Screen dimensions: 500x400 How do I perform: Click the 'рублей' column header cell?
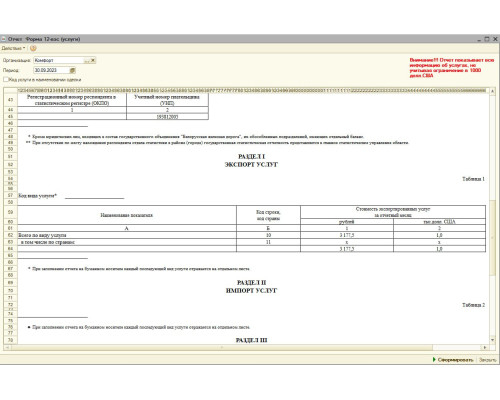[347, 222]
